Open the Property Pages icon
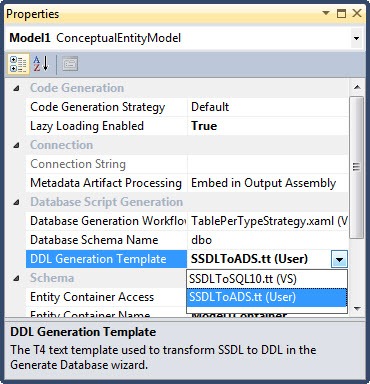Screen dimensions: 370x384 [x=70, y=64]
